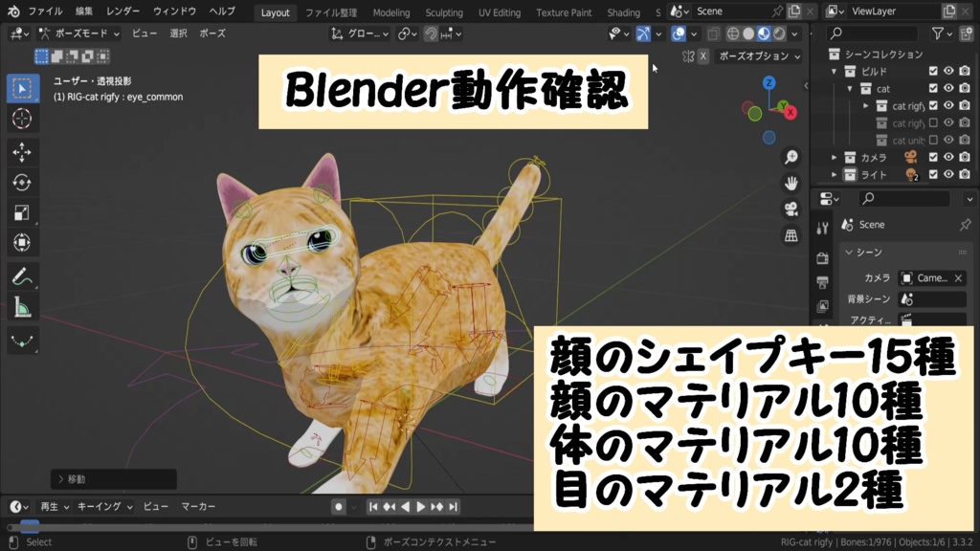Open the レンダー menu

[125, 11]
